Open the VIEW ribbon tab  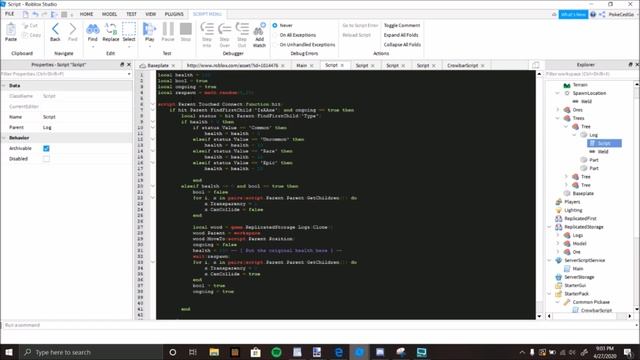point(151,14)
